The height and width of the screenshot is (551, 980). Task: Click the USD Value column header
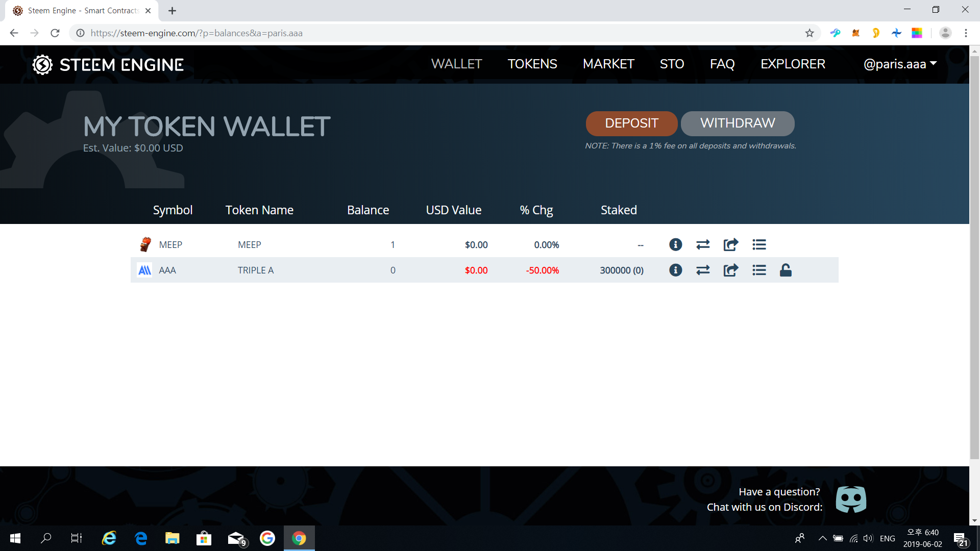[x=454, y=210]
